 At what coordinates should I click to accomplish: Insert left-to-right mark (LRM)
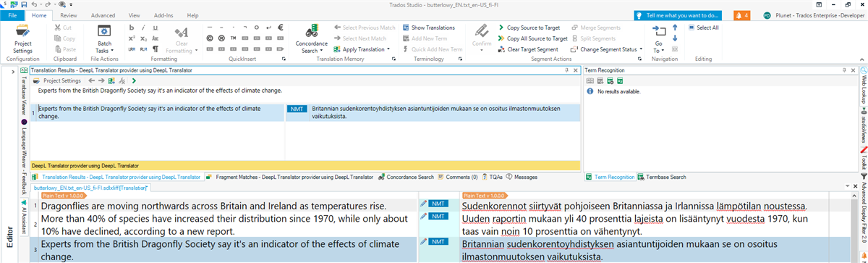click(132, 49)
